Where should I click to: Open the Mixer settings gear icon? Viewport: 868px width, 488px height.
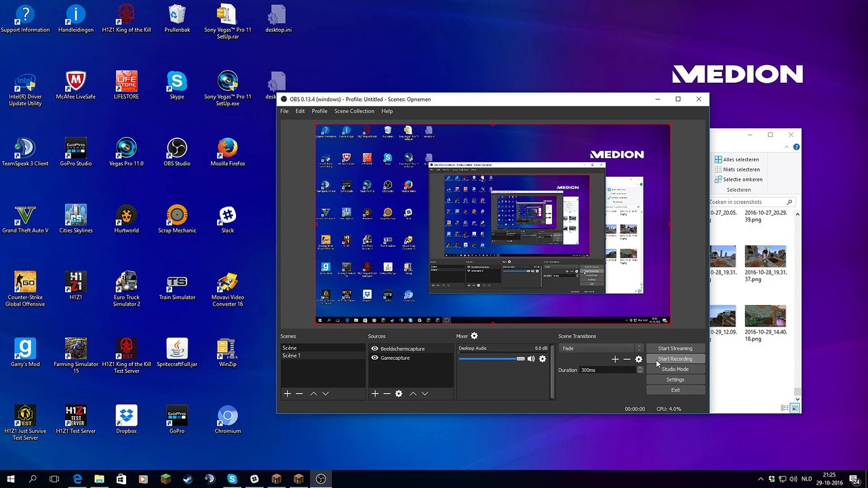tap(474, 336)
